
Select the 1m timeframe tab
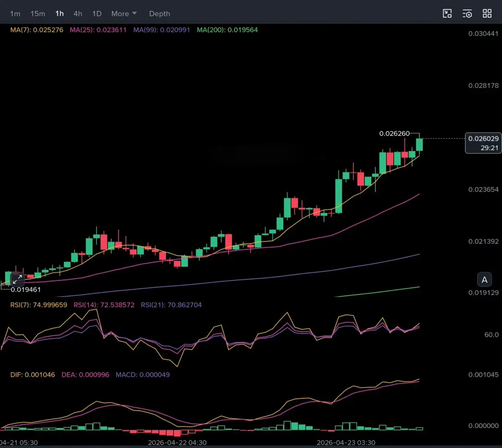15,14
